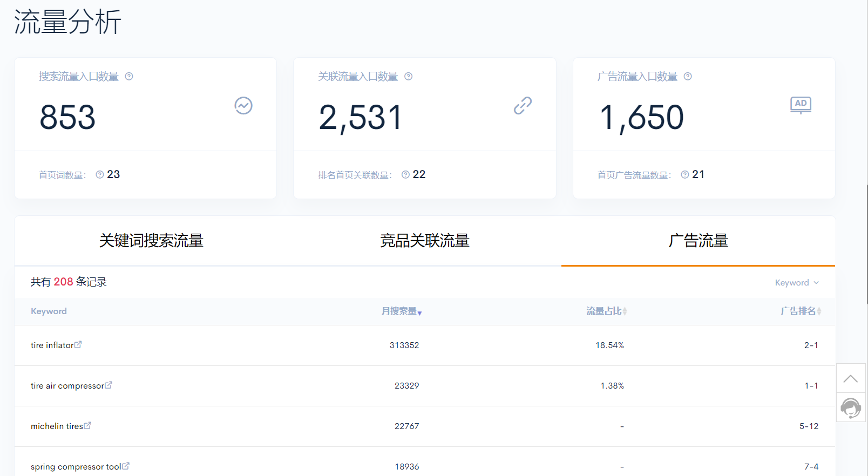Click the AD monitor icon in the 1,650 card
The image size is (868, 476).
pos(801,105)
